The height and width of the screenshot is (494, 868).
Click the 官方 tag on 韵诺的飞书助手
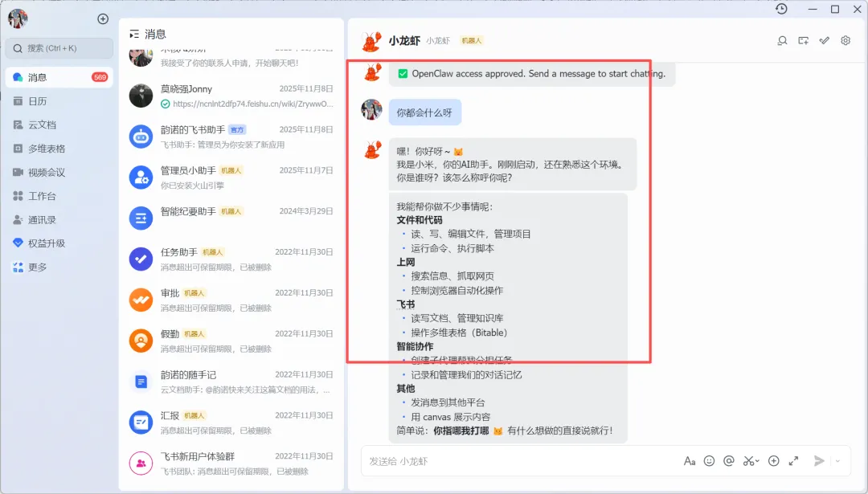pos(237,130)
